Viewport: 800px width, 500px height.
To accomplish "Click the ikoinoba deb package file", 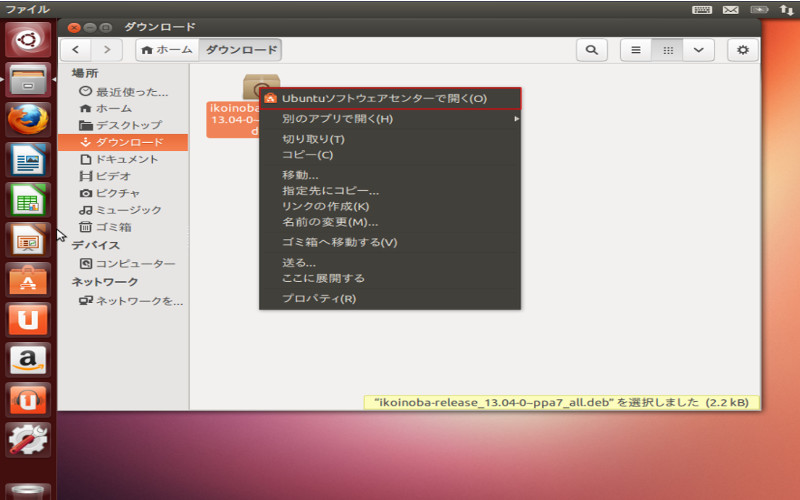I will (x=234, y=108).
